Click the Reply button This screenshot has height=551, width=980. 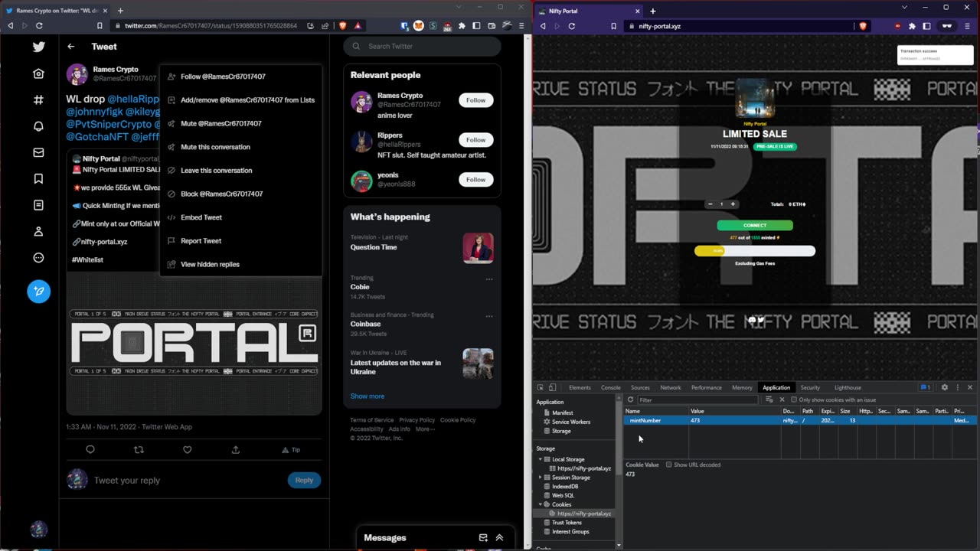click(304, 481)
